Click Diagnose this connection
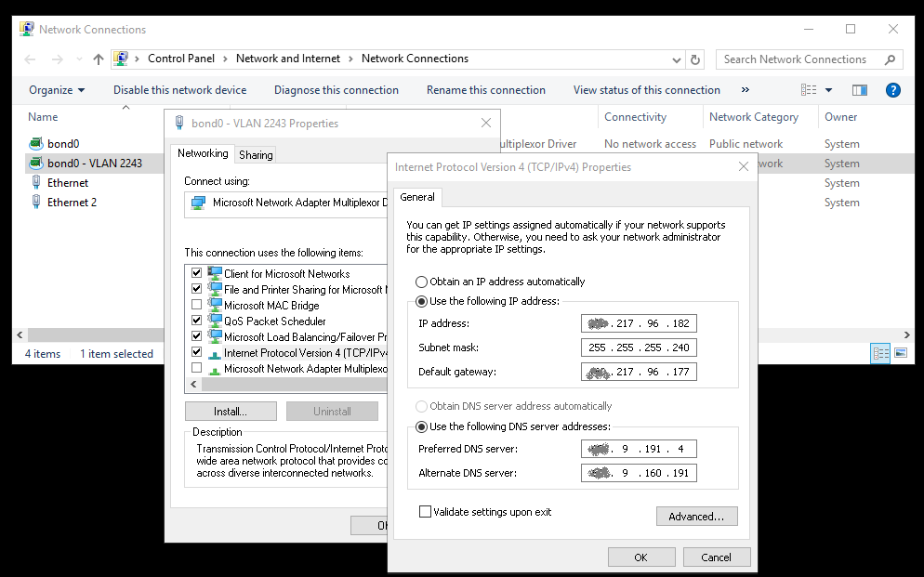The width and height of the screenshot is (924, 577). (x=337, y=90)
